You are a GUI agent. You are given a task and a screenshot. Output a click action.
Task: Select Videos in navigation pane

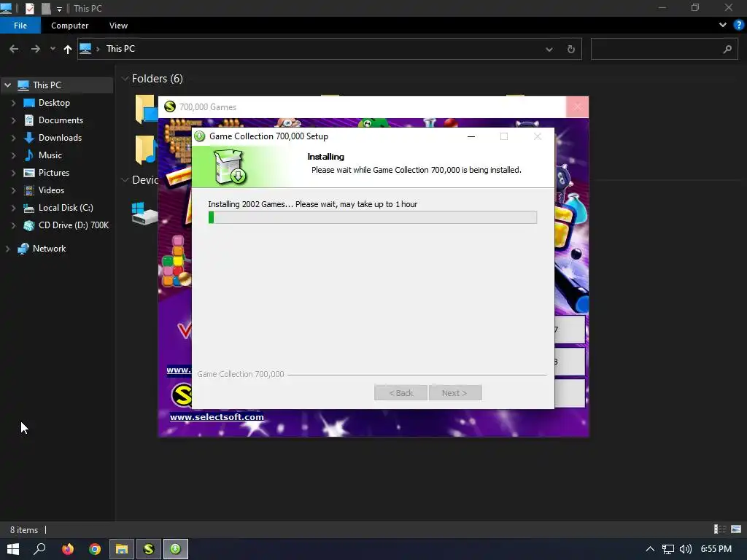pyautogui.click(x=51, y=190)
